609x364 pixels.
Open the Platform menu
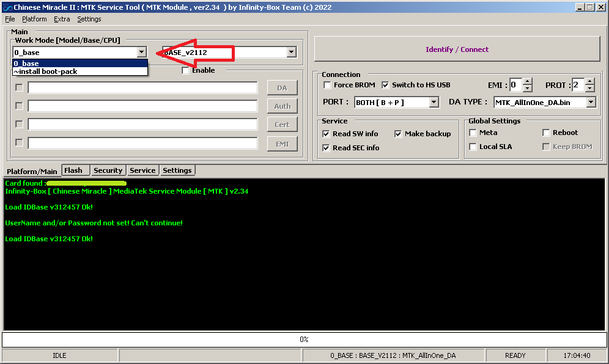click(34, 19)
